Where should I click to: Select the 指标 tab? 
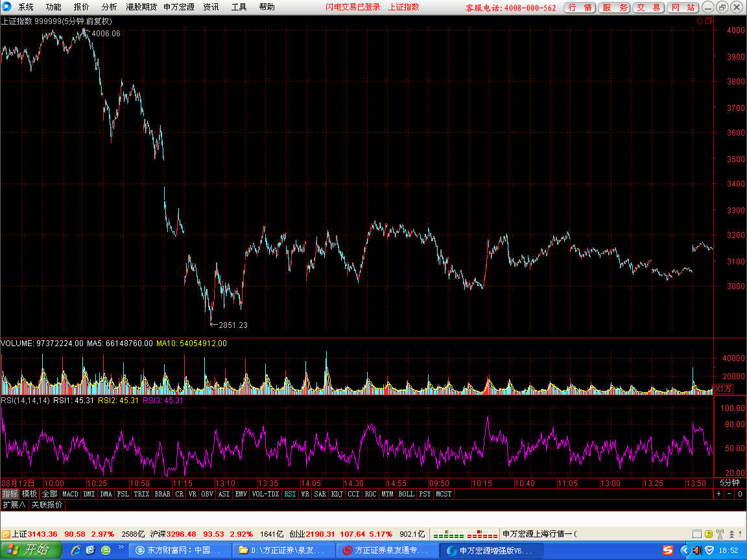tap(10, 494)
